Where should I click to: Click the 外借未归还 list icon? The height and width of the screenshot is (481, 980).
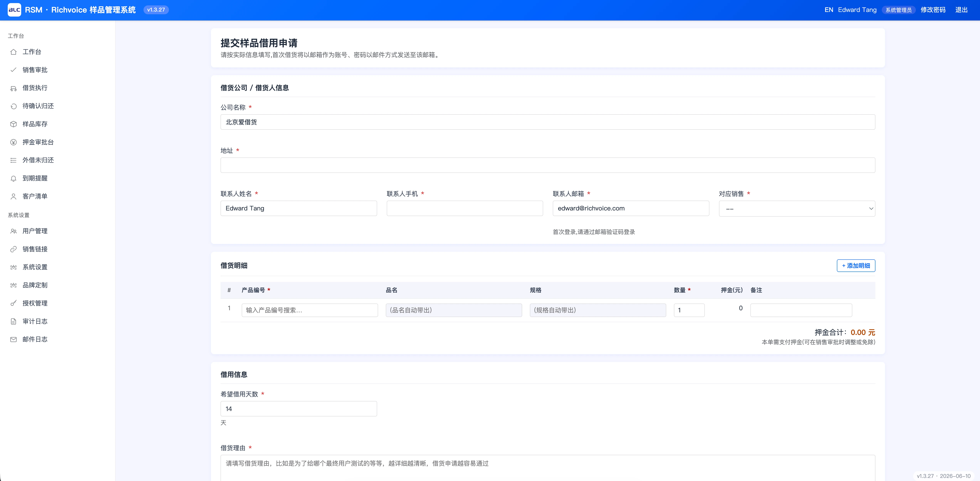pos(13,160)
